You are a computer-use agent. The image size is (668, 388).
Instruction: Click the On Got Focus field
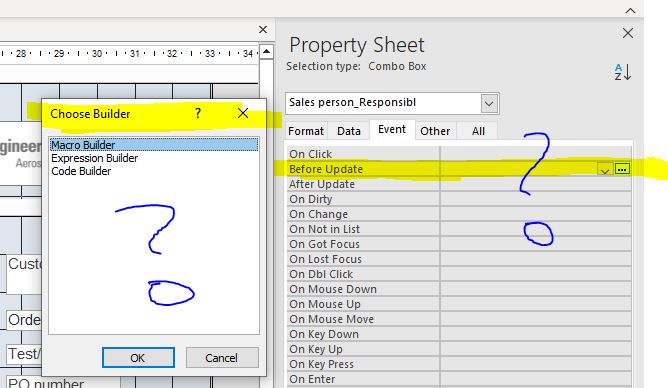coord(536,244)
